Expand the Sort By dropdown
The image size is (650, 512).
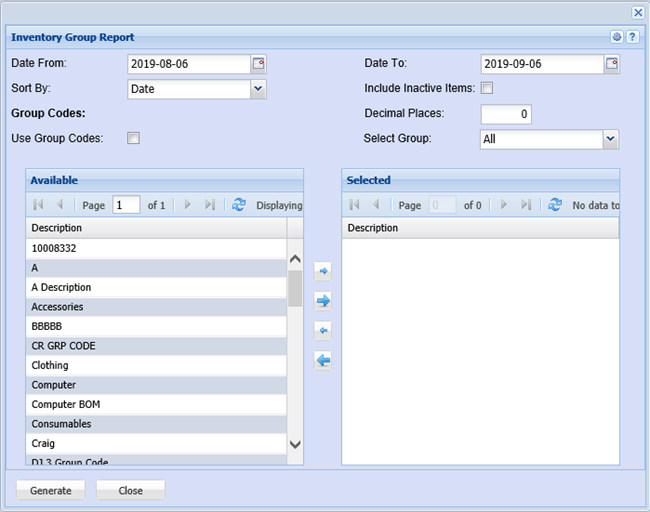258,89
